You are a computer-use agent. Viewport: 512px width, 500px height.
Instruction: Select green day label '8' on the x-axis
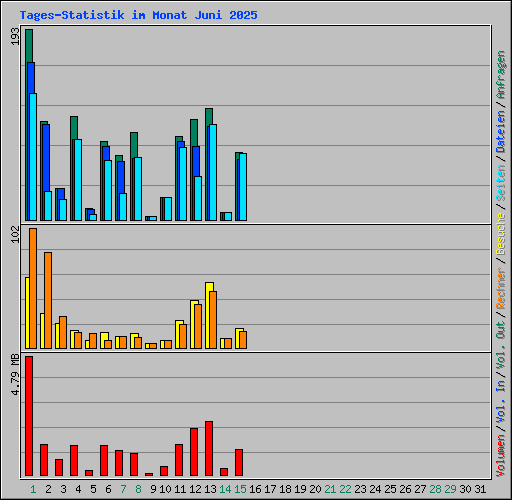pos(138,489)
